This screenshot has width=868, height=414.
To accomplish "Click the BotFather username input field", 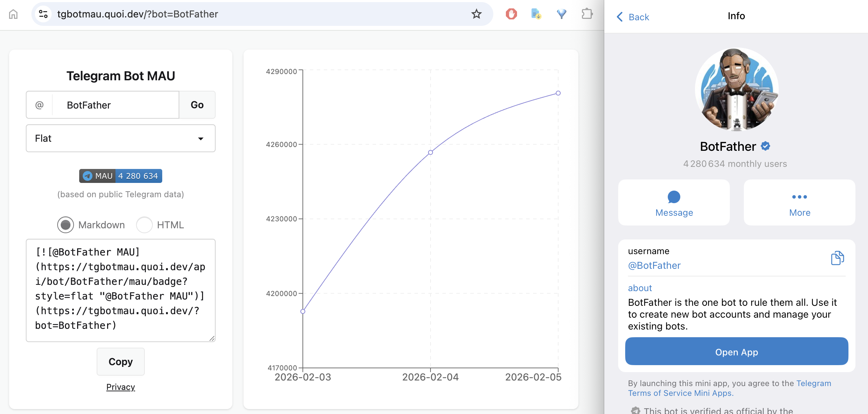I will tap(115, 105).
